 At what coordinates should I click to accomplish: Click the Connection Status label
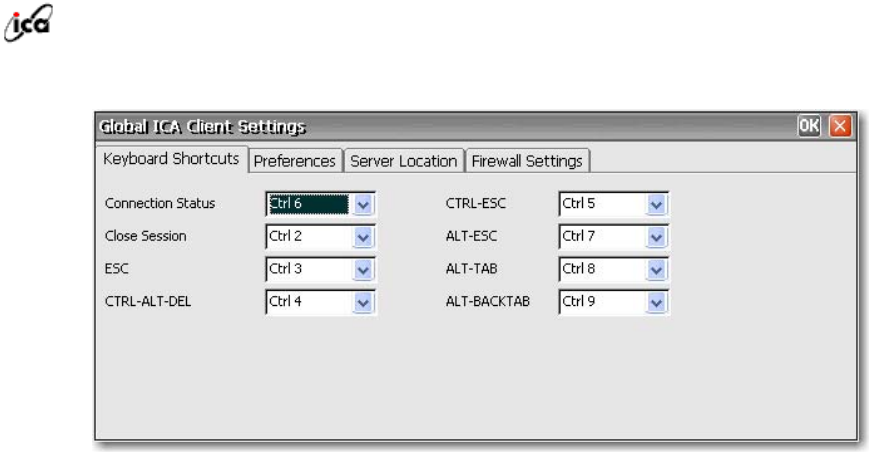pos(160,203)
